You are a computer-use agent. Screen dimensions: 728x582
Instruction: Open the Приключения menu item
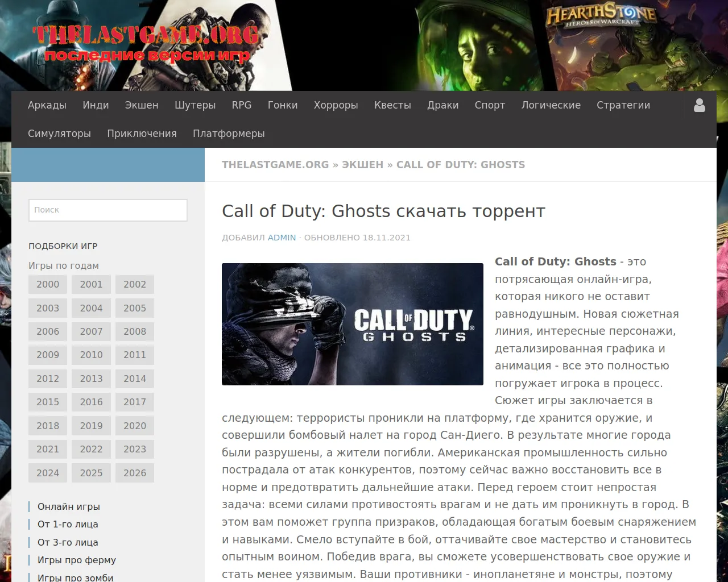pyautogui.click(x=142, y=134)
